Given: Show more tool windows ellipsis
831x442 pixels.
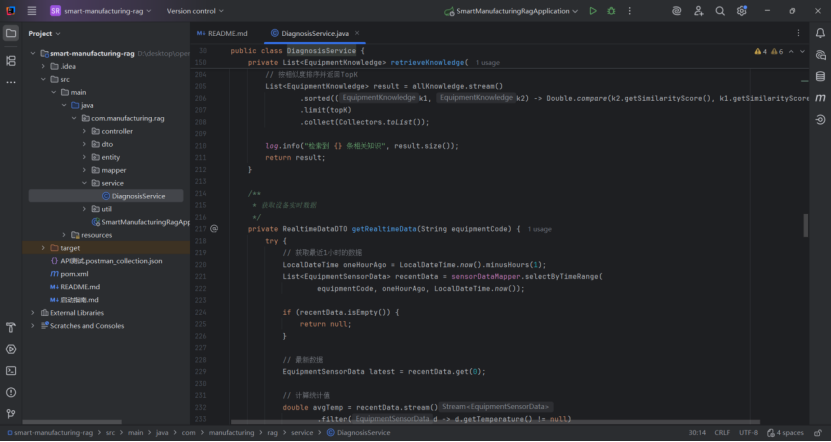Looking at the screenshot, I should 11,83.
